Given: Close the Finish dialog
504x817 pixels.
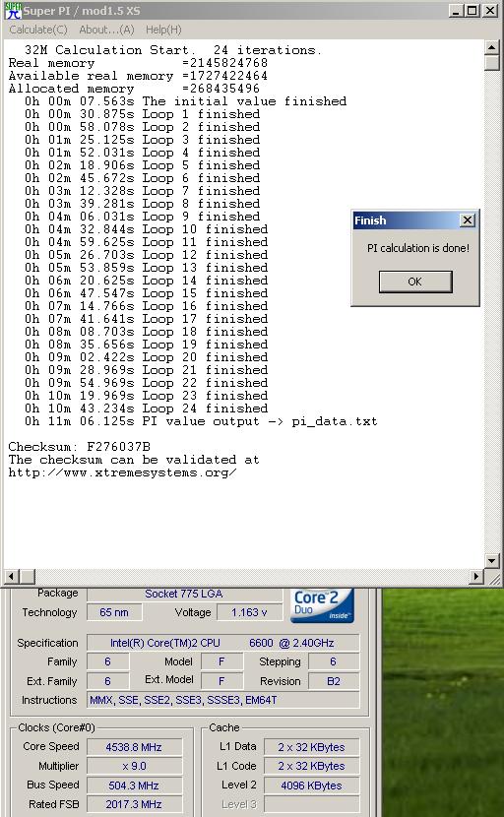Looking at the screenshot, I should coord(468,220).
